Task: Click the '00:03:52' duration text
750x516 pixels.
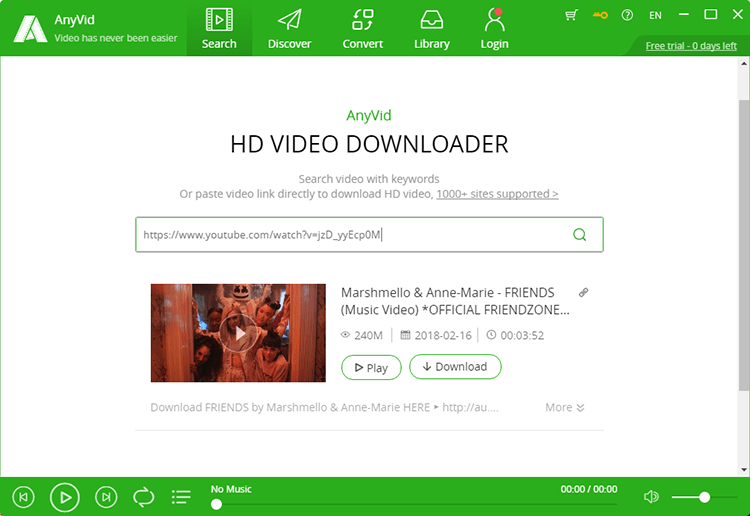Action: point(522,335)
